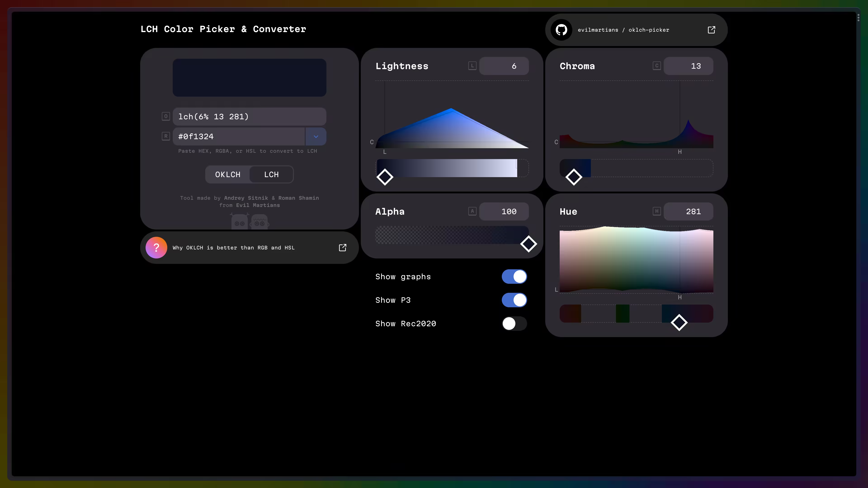868x488 pixels.
Task: Open the GitHub logo icon
Action: tap(561, 30)
